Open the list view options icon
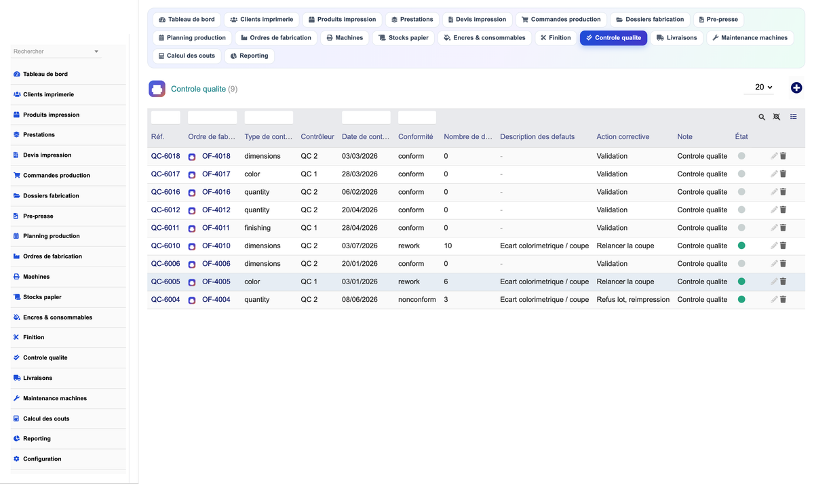Screen dimensions: 814x504 (793, 117)
